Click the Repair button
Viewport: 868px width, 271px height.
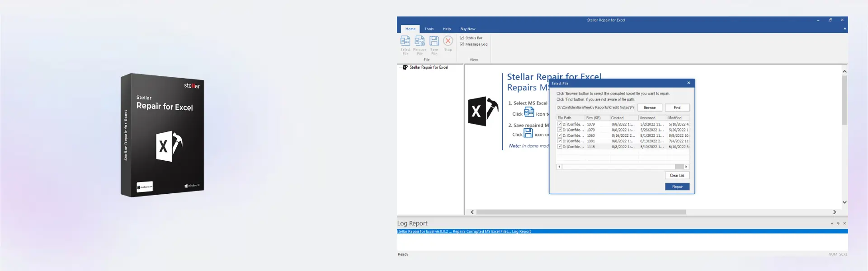[x=677, y=187]
